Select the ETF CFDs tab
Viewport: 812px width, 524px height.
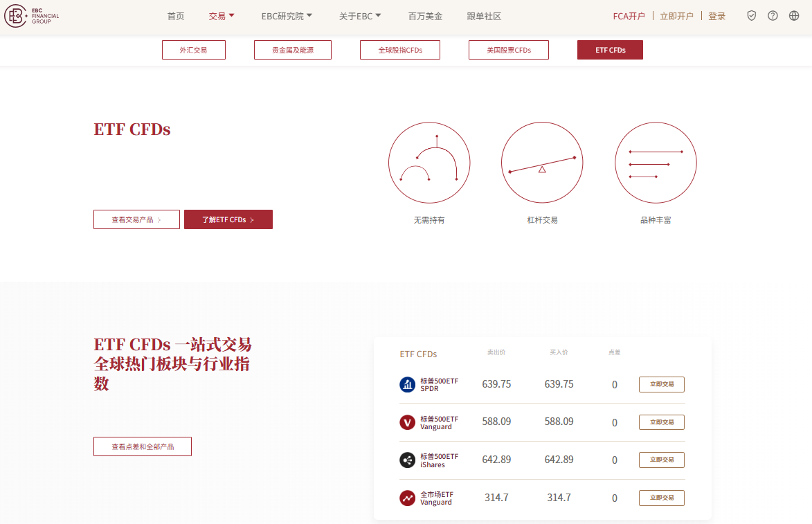coord(610,50)
